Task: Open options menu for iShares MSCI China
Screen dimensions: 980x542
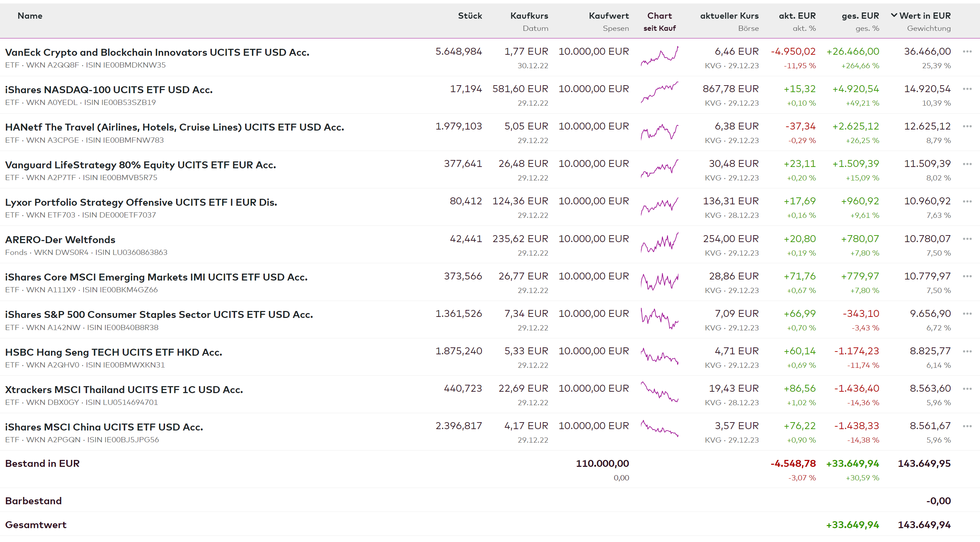Action: 967,426
